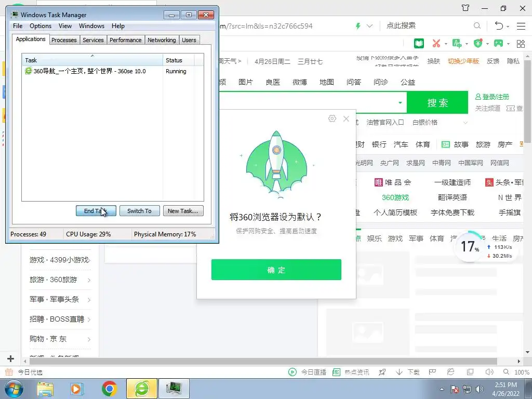Click the red scissors screenshot icon
532x399 pixels.
click(x=436, y=43)
